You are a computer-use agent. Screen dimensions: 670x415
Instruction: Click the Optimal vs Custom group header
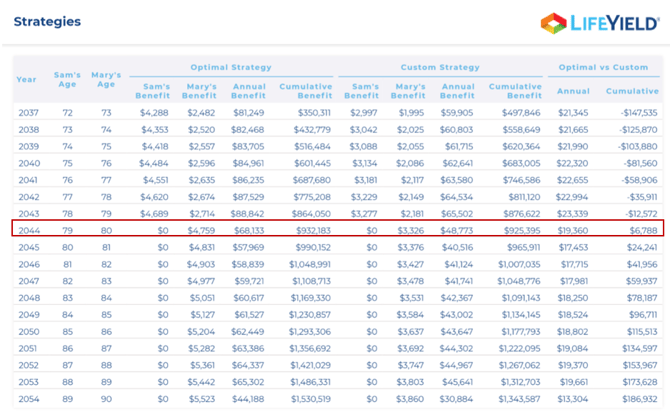tap(603, 68)
